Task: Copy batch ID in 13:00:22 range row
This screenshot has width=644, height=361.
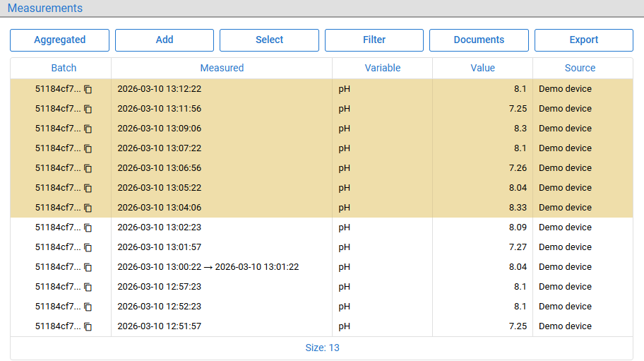Action: (88, 267)
